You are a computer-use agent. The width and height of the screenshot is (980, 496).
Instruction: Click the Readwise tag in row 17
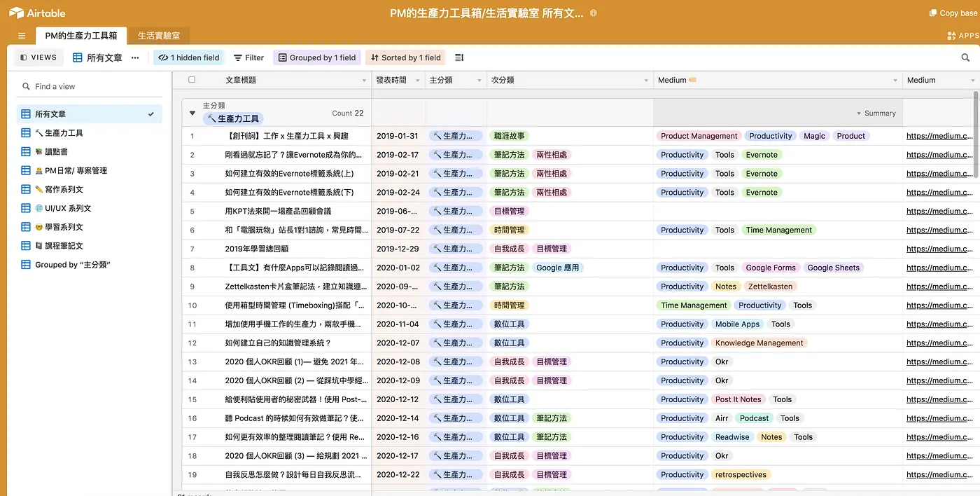(732, 437)
